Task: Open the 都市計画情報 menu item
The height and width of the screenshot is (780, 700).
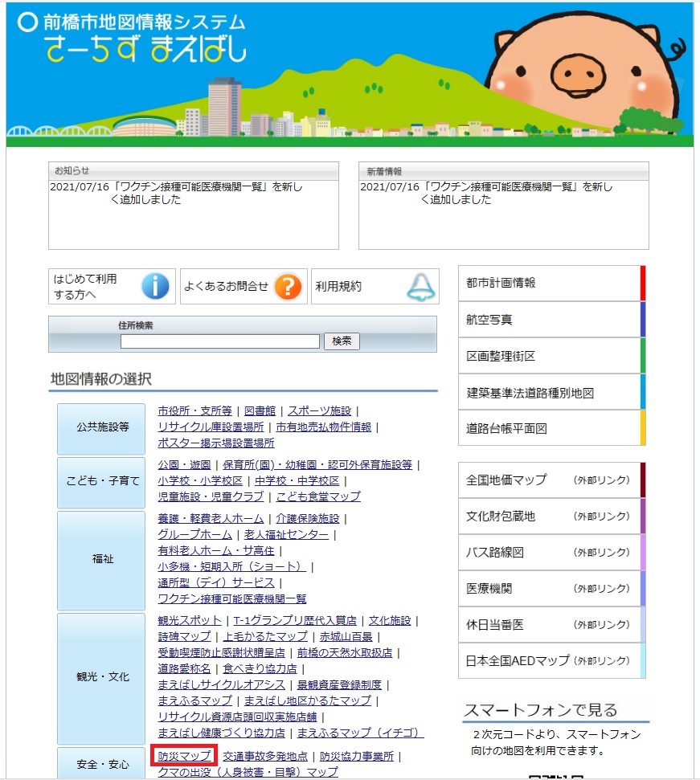Action: pyautogui.click(x=551, y=283)
